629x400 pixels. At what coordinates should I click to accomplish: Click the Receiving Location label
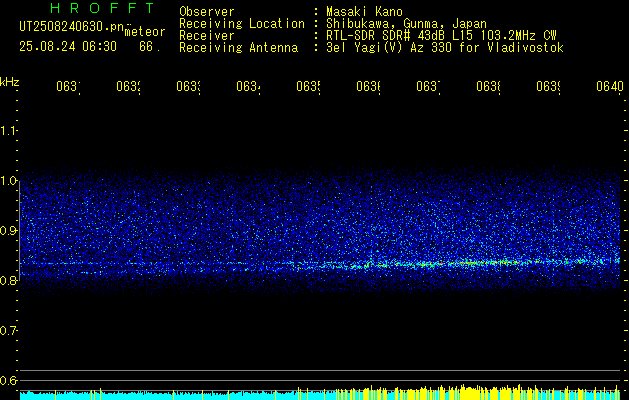(242, 24)
